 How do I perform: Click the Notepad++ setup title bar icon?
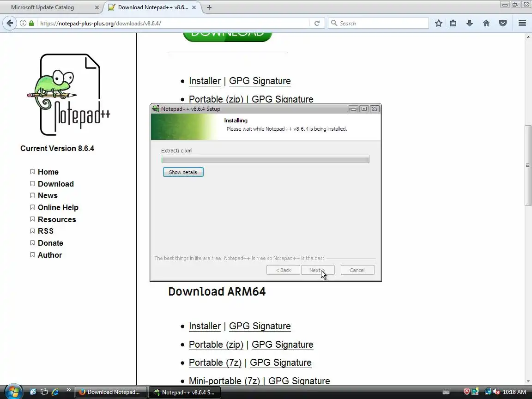point(156,109)
